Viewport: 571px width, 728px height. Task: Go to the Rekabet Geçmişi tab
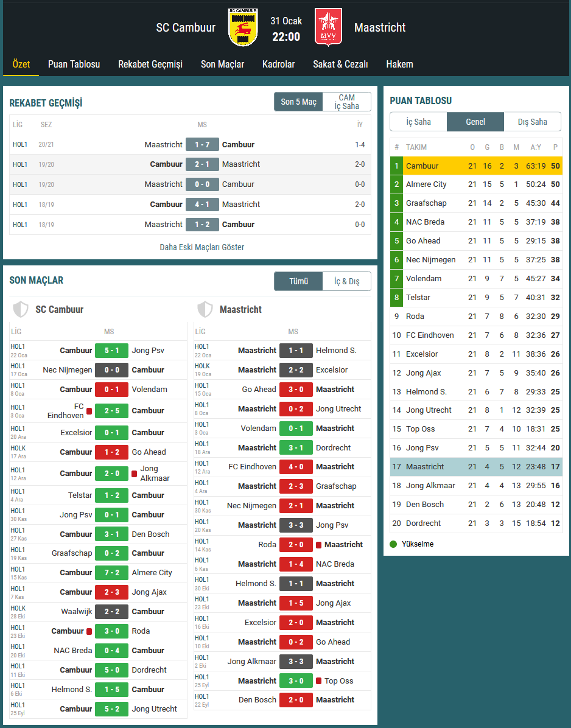pyautogui.click(x=150, y=64)
